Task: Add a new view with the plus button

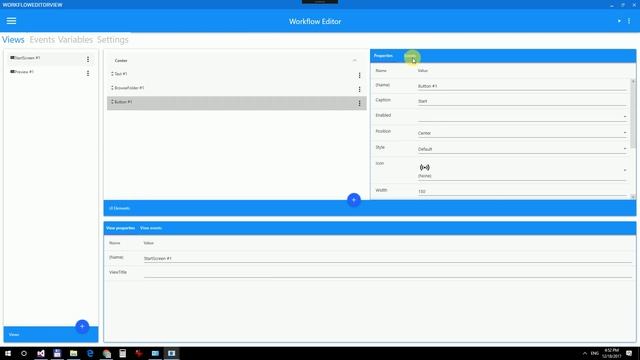Action: tap(82, 327)
